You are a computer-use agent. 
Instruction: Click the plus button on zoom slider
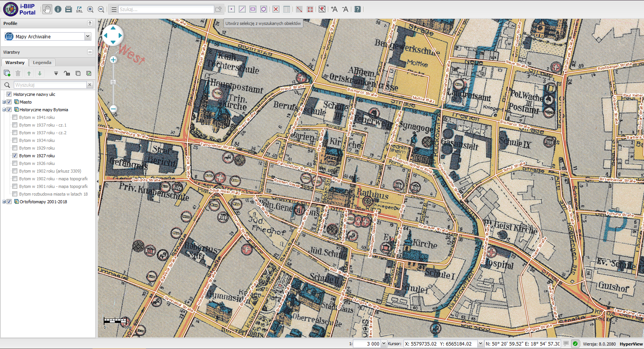tap(113, 59)
